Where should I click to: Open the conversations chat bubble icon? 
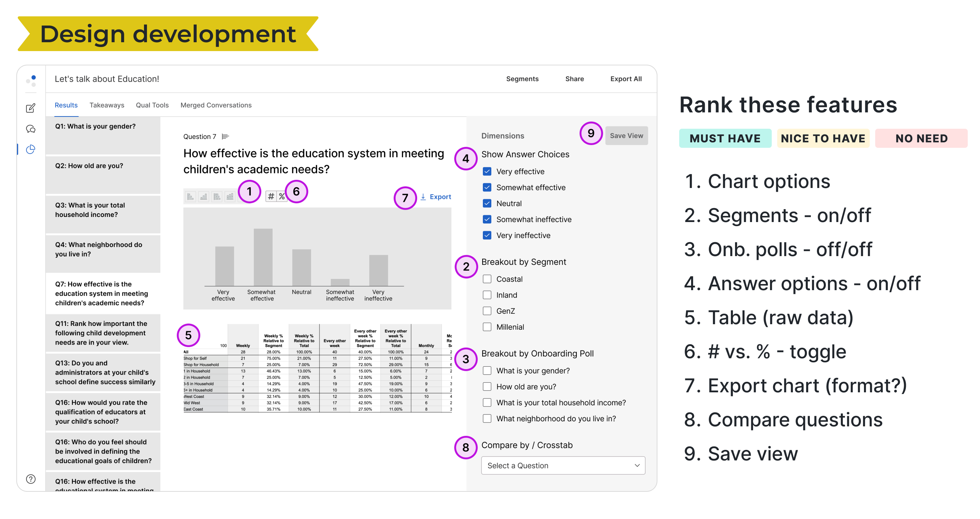tap(30, 129)
